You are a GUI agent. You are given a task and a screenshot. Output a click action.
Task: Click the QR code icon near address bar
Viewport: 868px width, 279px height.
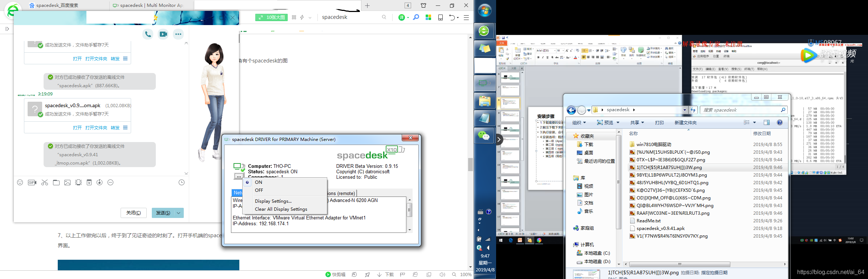coord(294,17)
